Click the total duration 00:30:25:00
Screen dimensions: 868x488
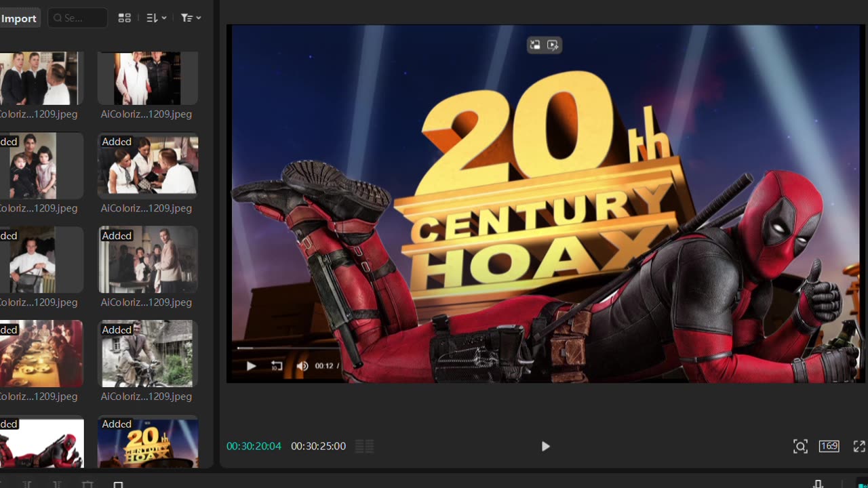pyautogui.click(x=318, y=446)
